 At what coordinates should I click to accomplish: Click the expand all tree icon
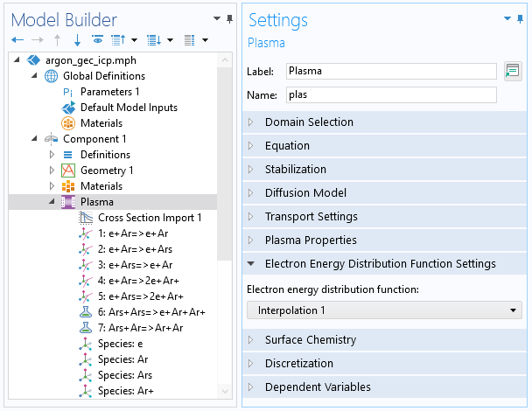click(x=154, y=40)
